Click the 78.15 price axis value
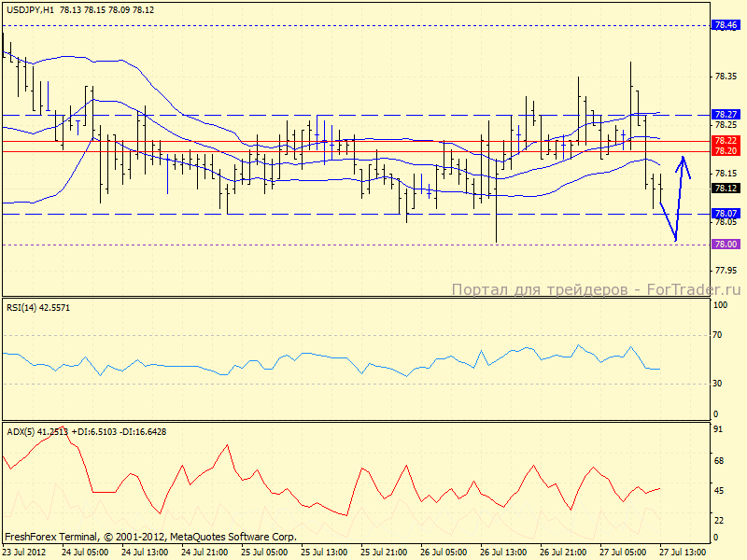This screenshot has width=747, height=560. tap(726, 174)
